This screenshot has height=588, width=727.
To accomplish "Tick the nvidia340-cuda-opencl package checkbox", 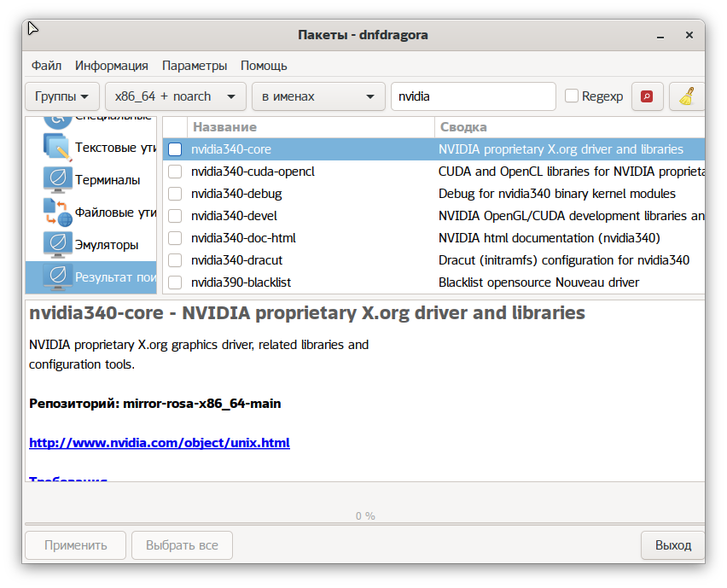I will tap(175, 172).
